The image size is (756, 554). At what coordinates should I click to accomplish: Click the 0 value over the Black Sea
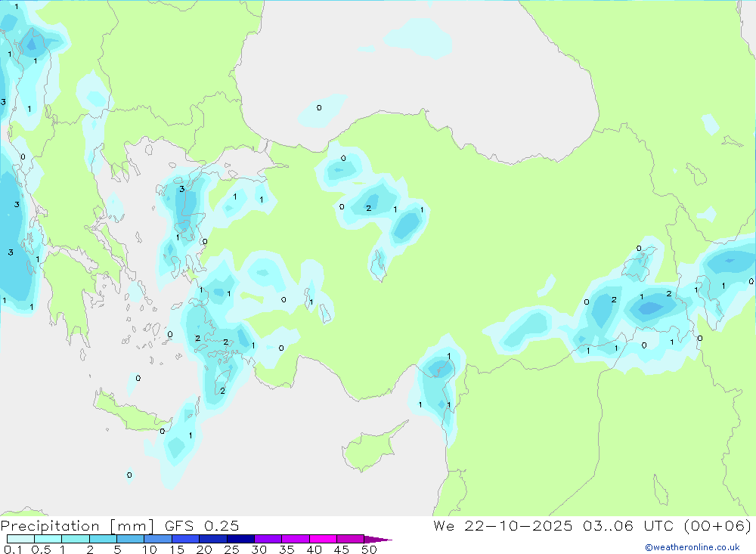319,107
